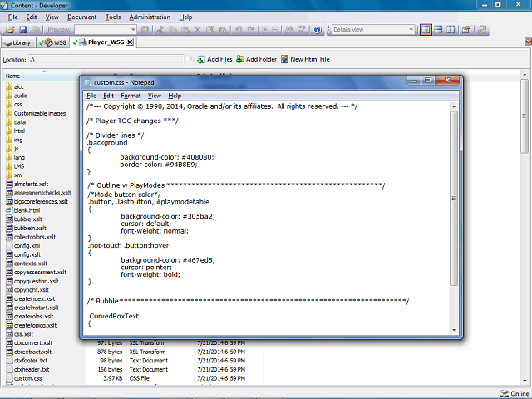Screen dimensions: 532x399
Task: Sort by Name column header
Action: click(x=44, y=76)
